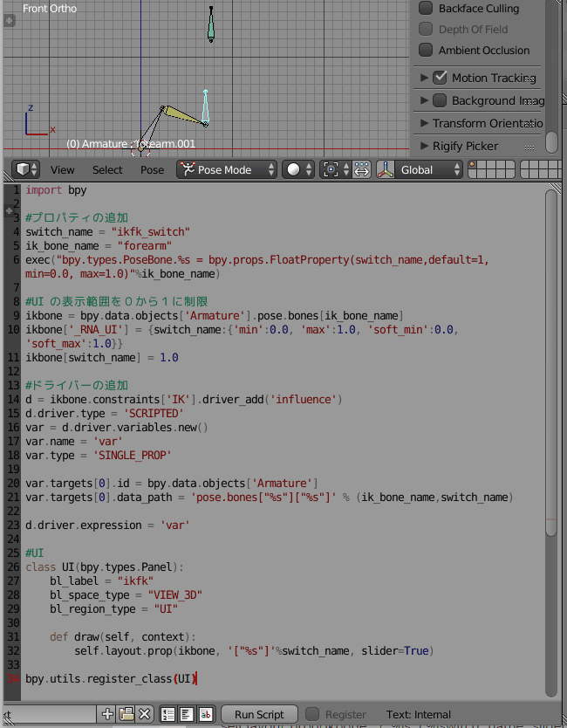Unlink the text block with X icon

(x=144, y=714)
